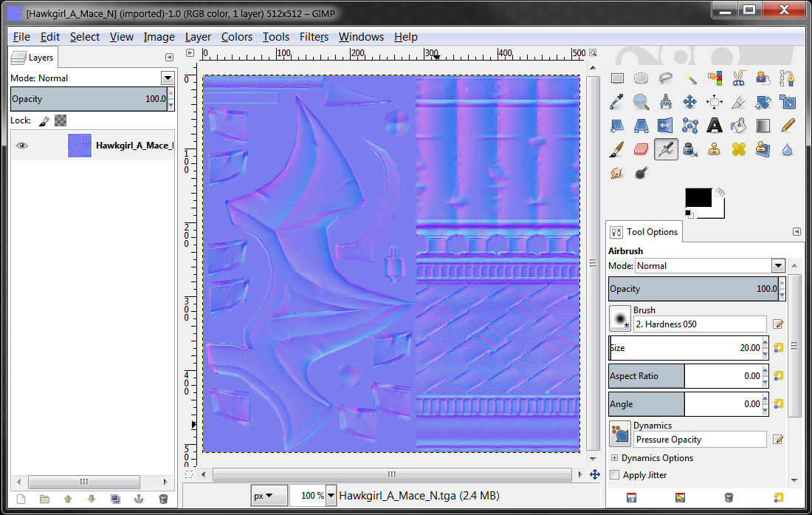Choose the Fuzzy Select wand tool
This screenshot has height=515, width=812.
[690, 78]
